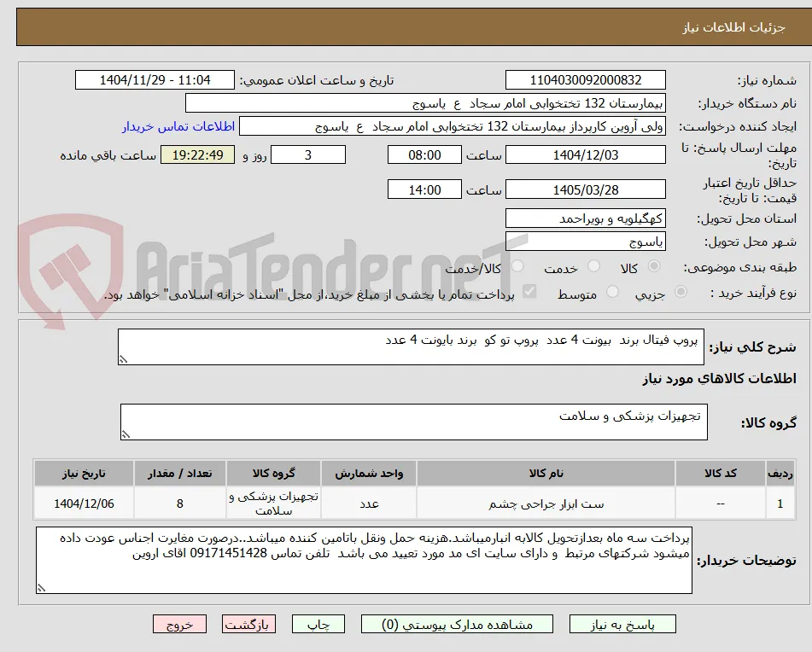812x652 pixels.
Task: Click the ردیف column header
Action: pos(780,474)
